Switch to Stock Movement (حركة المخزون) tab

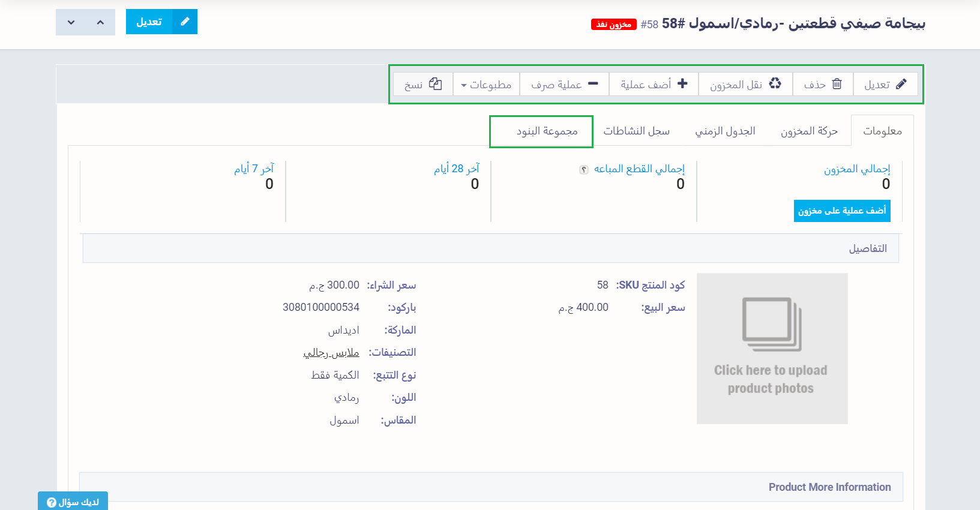click(808, 131)
